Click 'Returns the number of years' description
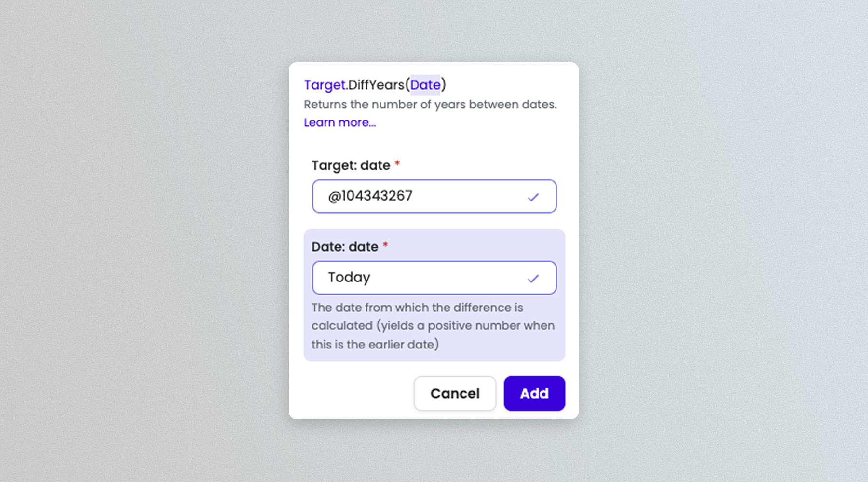Screen dimensions: 868x482 point(430,105)
